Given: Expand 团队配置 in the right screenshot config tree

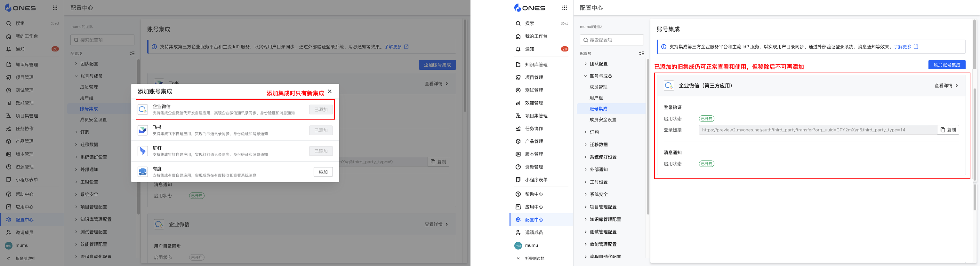Looking at the screenshot, I should [x=585, y=64].
